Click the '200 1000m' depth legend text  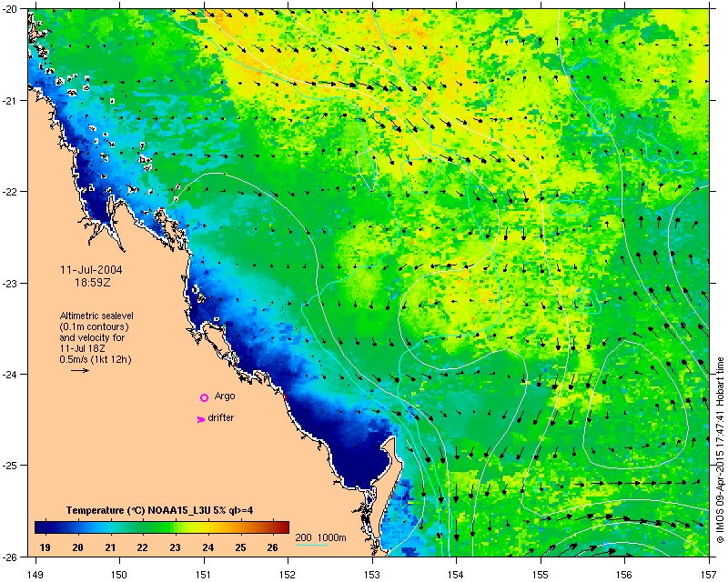[x=321, y=538]
